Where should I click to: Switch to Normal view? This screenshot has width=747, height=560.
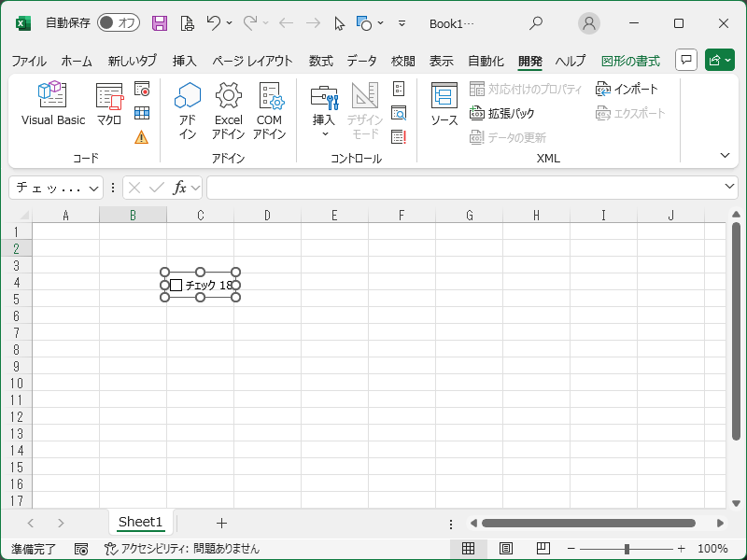469,549
